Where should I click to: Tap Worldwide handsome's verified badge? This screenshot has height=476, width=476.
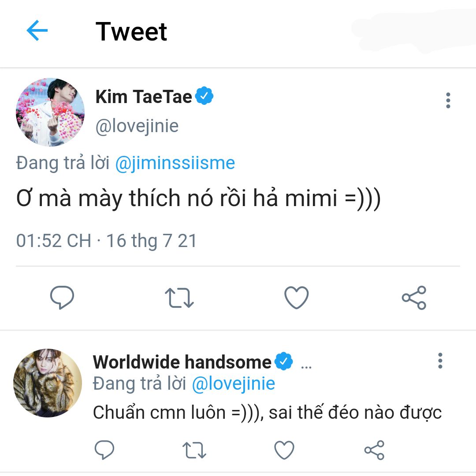(x=284, y=362)
